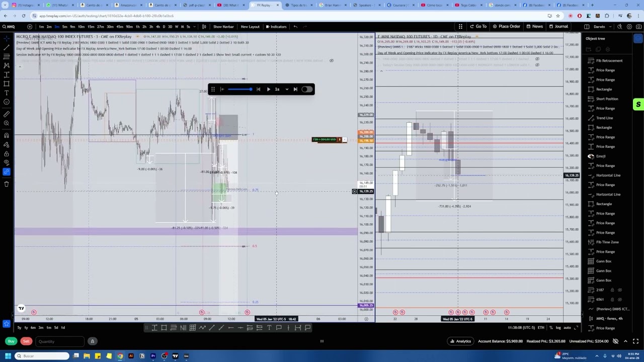Screen dimensions: 644x362
Task: Open the green S side button
Action: click(x=638, y=105)
